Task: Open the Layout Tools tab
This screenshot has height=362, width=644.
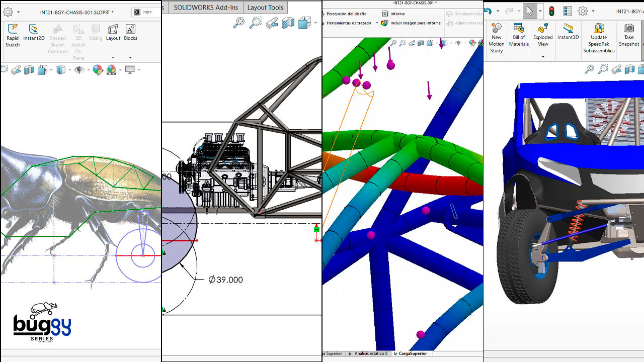Action: (265, 8)
